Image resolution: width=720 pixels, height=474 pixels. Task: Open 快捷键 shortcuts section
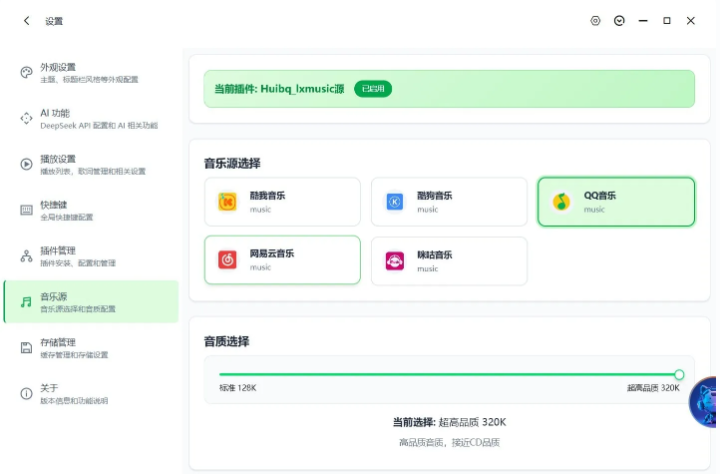91,210
